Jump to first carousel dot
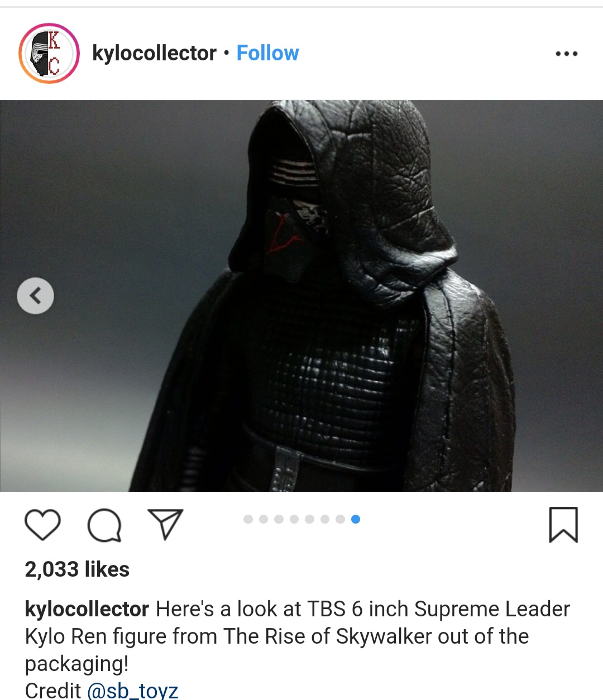Viewport: 603px width, 700px height. [x=248, y=519]
